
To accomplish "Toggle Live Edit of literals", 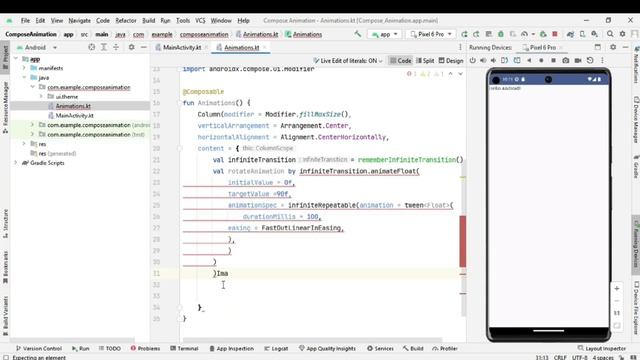I will [x=348, y=60].
